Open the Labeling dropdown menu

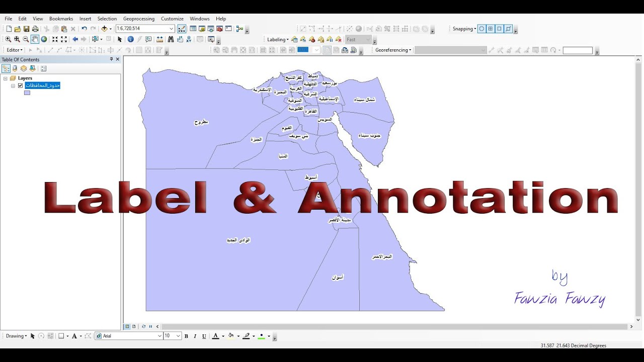(x=278, y=39)
